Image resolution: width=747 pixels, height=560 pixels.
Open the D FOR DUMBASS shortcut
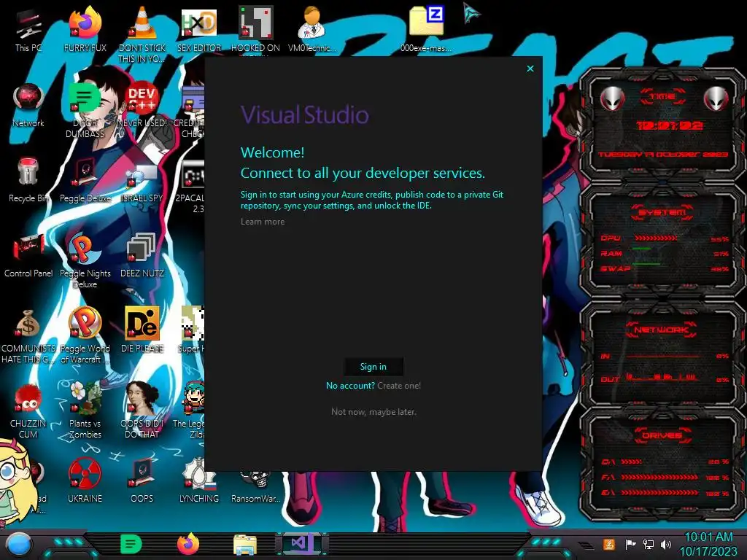85,111
